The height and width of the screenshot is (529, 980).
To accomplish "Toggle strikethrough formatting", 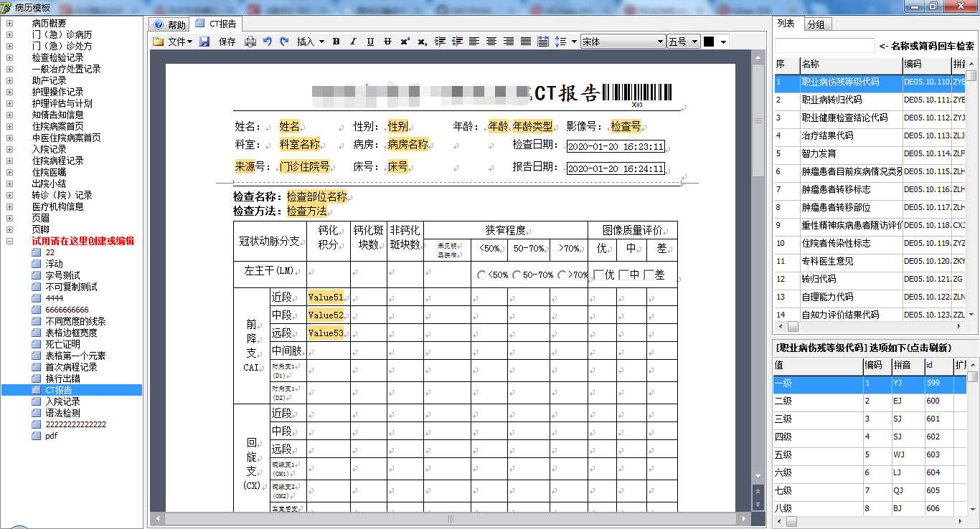I will coord(387,42).
